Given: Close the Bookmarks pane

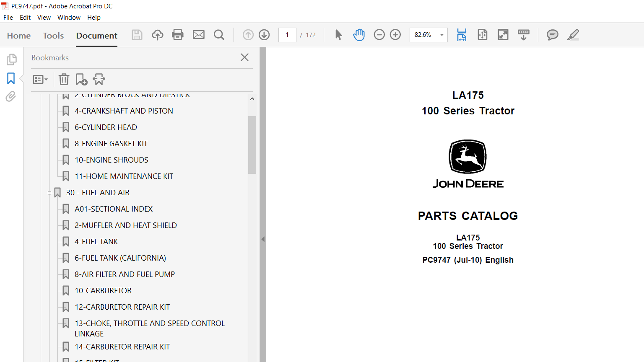Looking at the screenshot, I should click(245, 57).
